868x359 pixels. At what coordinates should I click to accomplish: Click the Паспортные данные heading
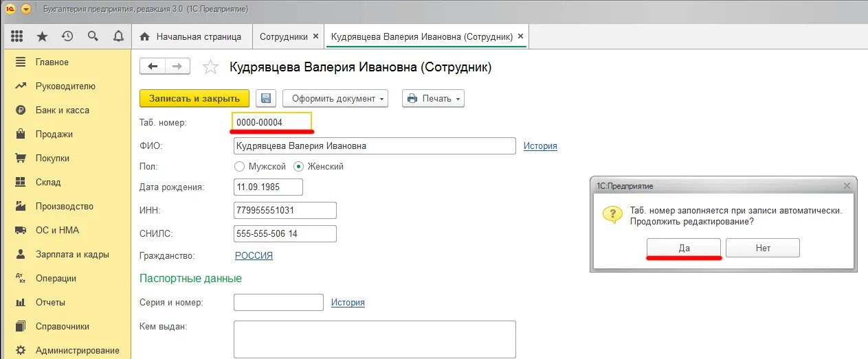[x=190, y=278]
